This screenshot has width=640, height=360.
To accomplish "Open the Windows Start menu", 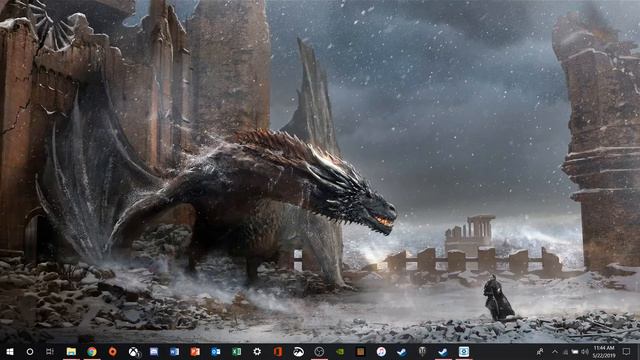I will coord(10,351).
